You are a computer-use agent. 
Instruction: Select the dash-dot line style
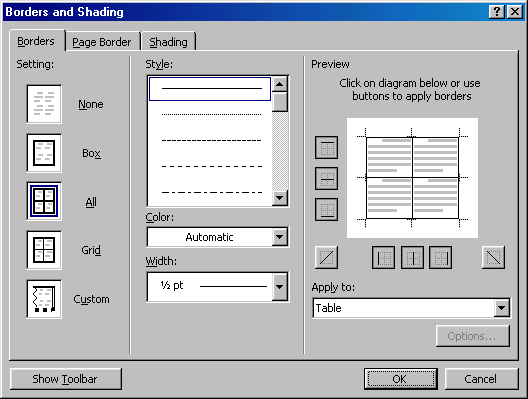pos(211,192)
